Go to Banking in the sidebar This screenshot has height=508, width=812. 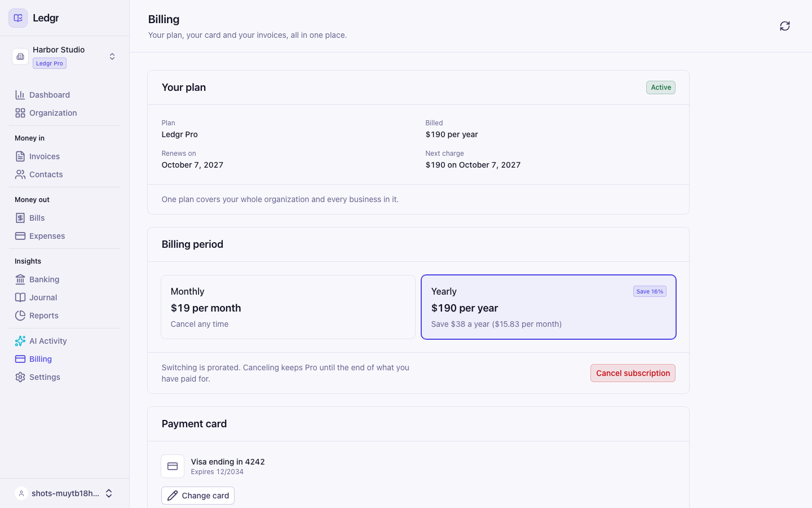coord(65,279)
